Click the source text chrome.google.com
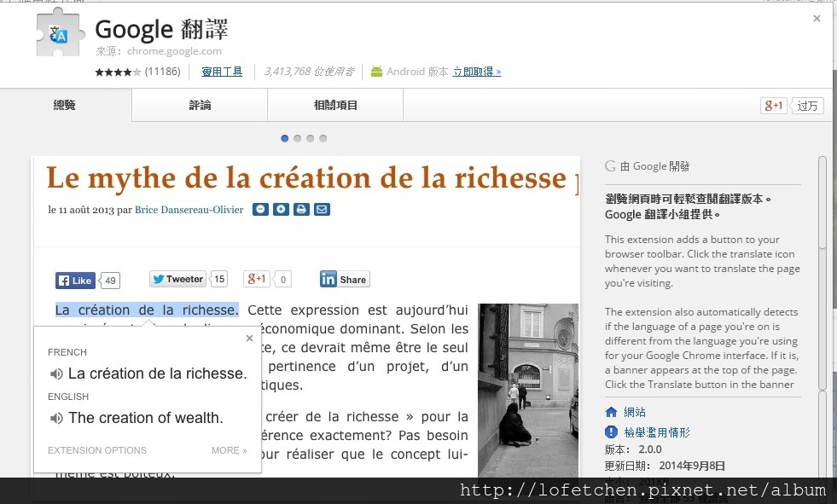Screen dimensions: 837x504 tap(174, 51)
